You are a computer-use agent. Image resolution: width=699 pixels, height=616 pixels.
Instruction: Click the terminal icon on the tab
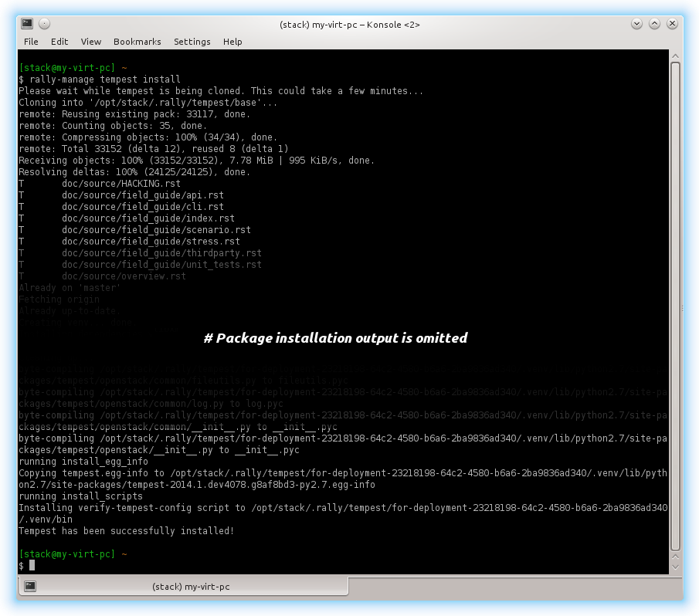(x=30, y=586)
